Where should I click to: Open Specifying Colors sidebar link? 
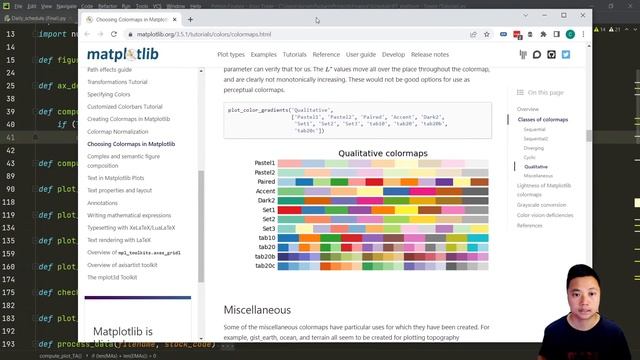109,94
